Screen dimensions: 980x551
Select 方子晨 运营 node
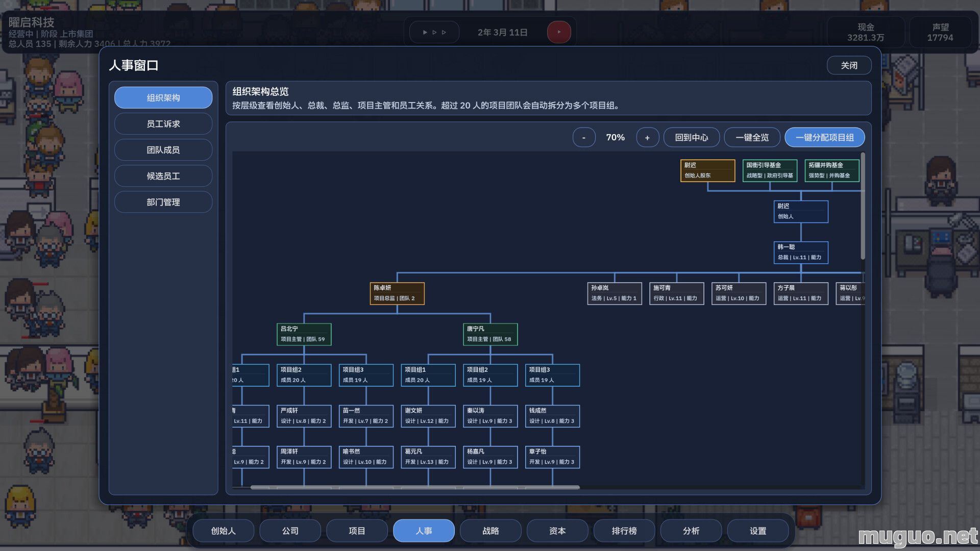coord(801,293)
